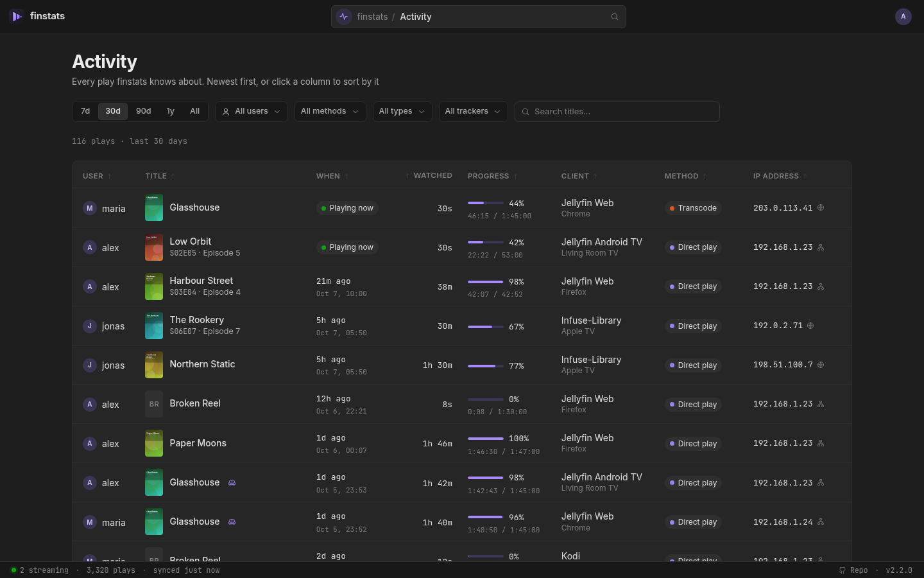Click the network icon in the Low Orbit row
This screenshot has height=578, width=924.
pyautogui.click(x=821, y=247)
